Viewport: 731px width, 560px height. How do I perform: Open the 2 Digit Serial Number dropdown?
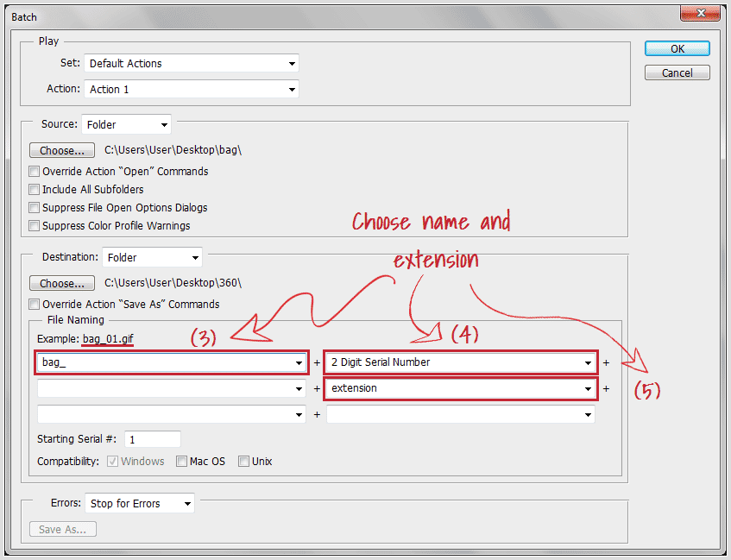coord(461,362)
